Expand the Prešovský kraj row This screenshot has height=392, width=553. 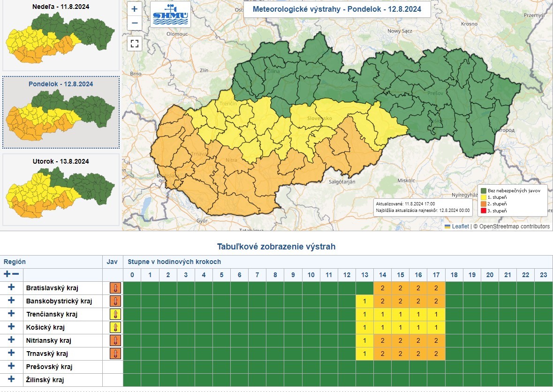(11, 366)
